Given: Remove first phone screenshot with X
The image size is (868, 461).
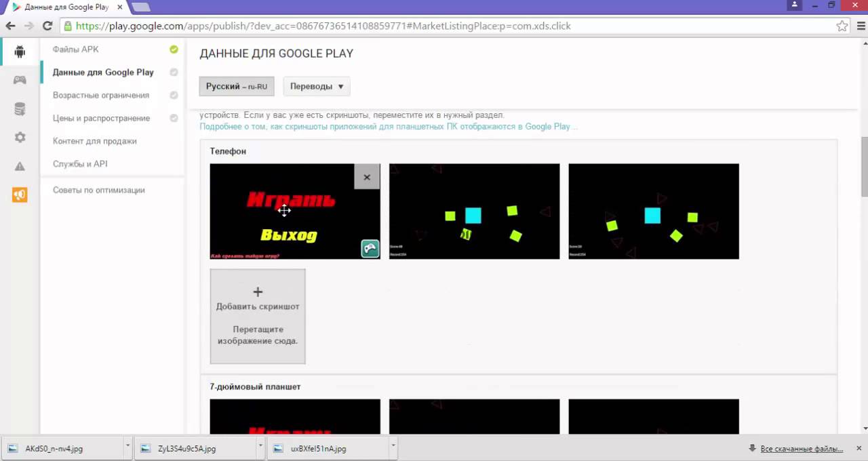Looking at the screenshot, I should 367,177.
